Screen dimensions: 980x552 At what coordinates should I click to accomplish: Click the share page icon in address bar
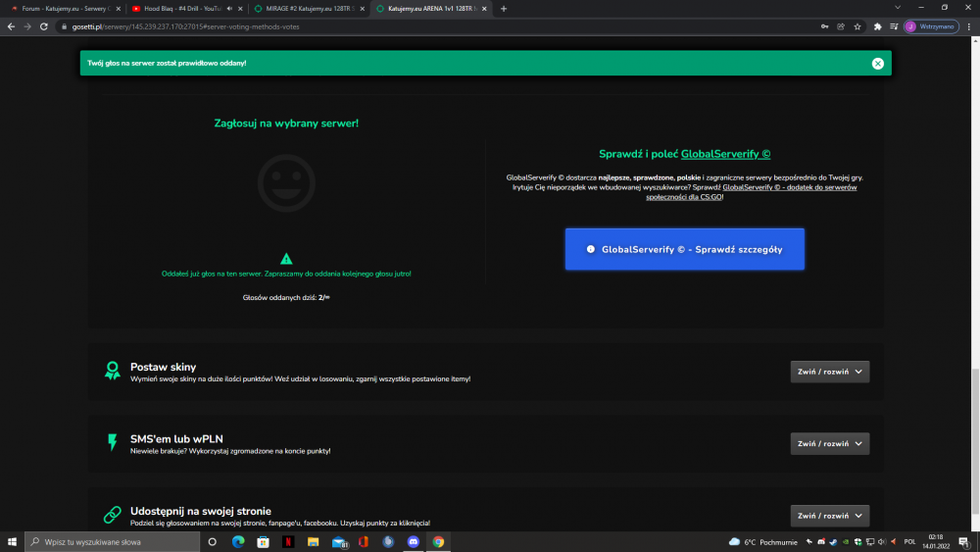pos(841,26)
